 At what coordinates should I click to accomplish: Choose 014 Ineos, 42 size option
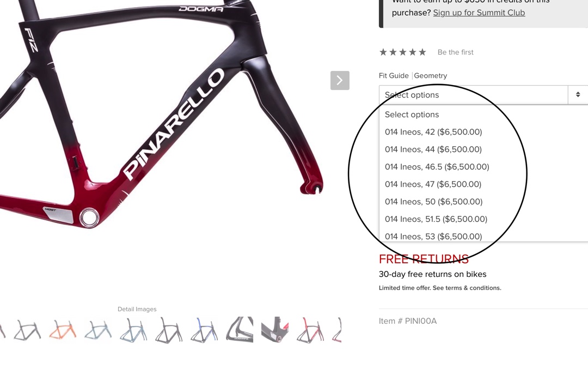click(433, 132)
